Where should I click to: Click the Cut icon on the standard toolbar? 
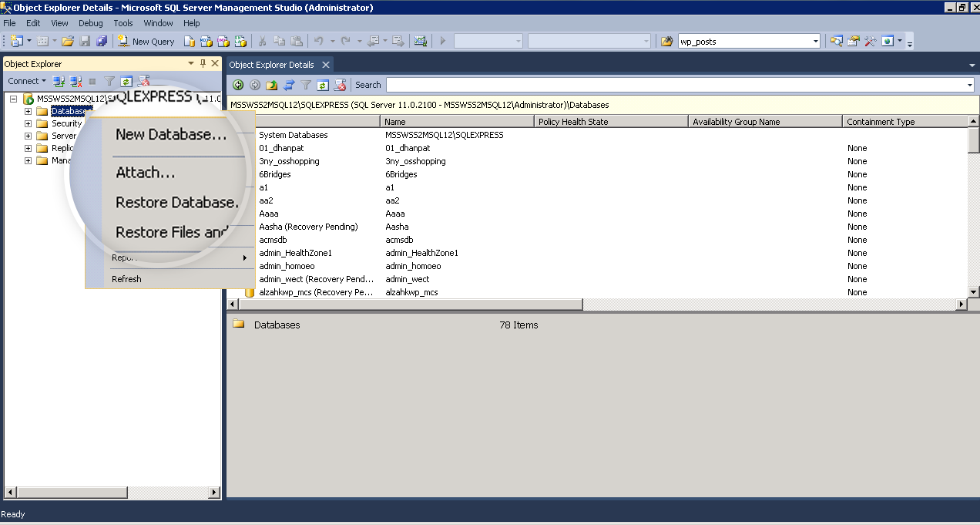(x=262, y=40)
